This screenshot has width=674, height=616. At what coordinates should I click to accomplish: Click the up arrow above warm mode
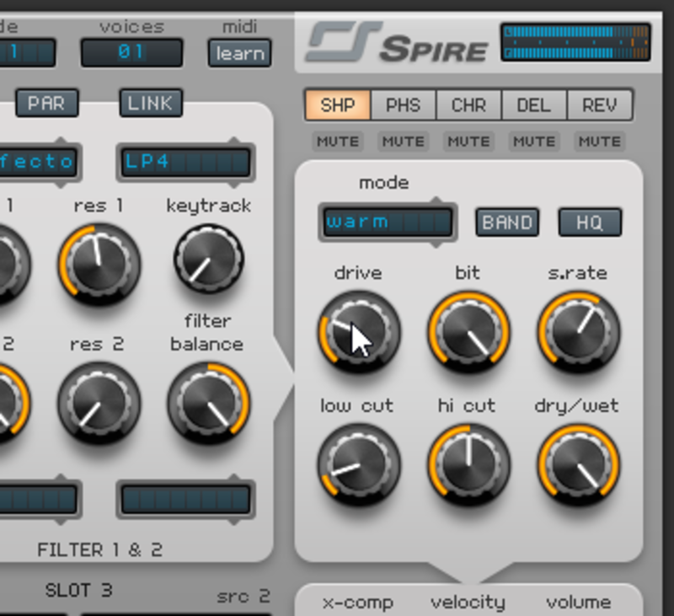coord(436,201)
